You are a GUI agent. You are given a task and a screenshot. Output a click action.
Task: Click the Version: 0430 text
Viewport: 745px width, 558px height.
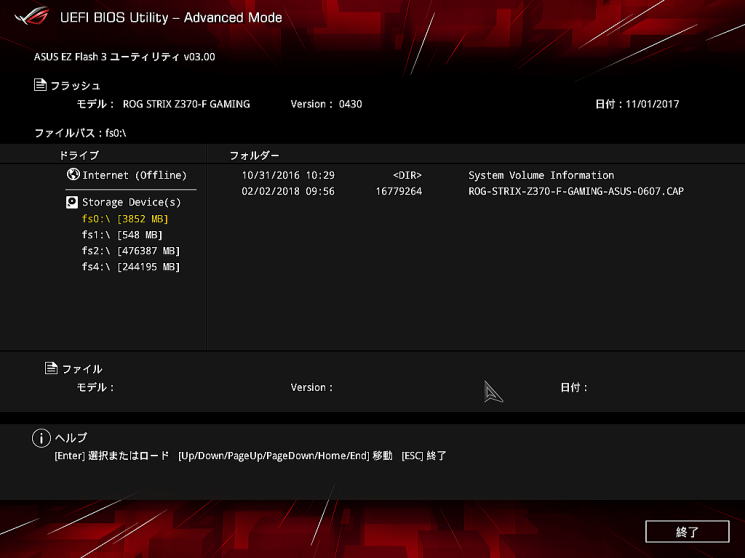click(x=326, y=104)
